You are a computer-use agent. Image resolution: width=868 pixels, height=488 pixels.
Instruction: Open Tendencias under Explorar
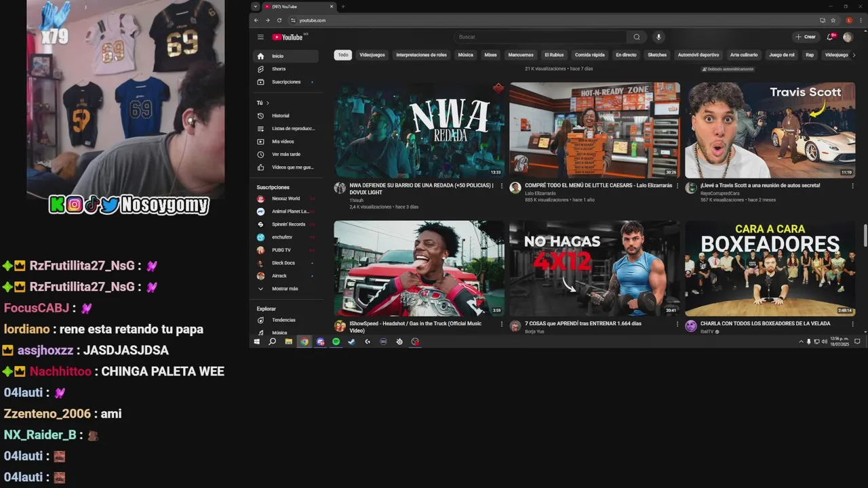tap(285, 320)
